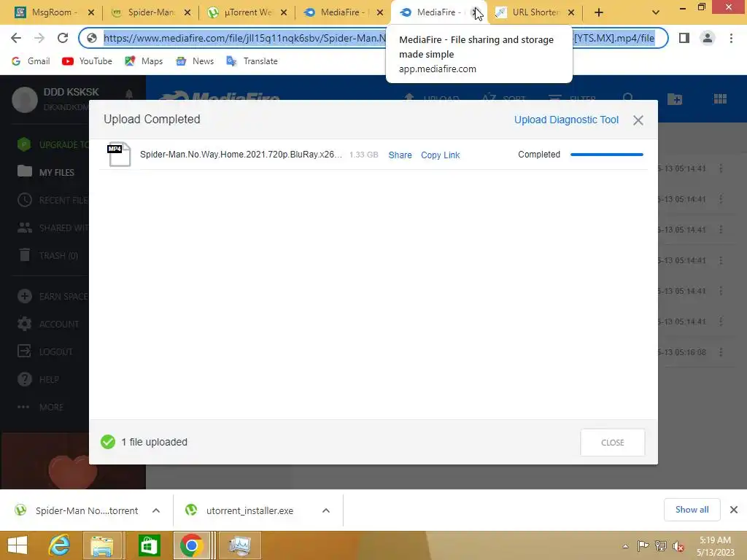Click the browser back arrow
The width and height of the screenshot is (747, 560).
16,38
